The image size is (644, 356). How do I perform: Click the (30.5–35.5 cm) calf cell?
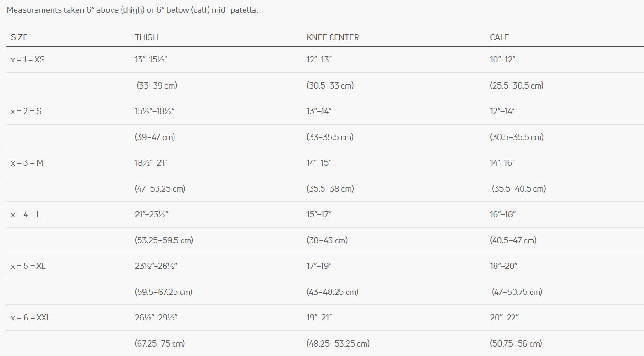tap(517, 137)
